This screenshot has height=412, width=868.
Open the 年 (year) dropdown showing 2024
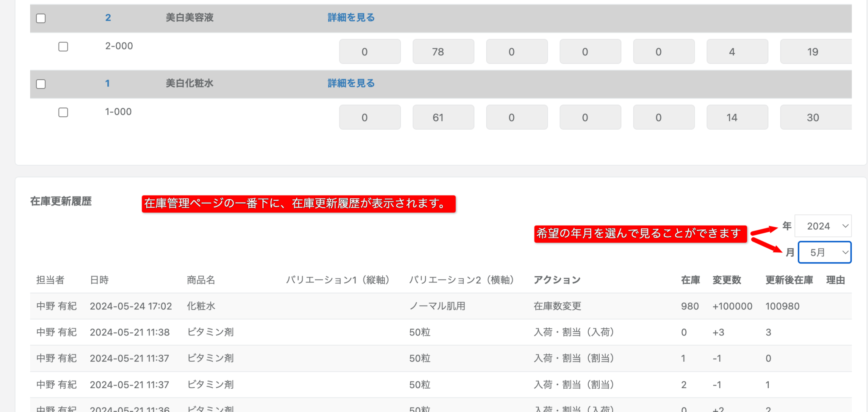point(823,226)
